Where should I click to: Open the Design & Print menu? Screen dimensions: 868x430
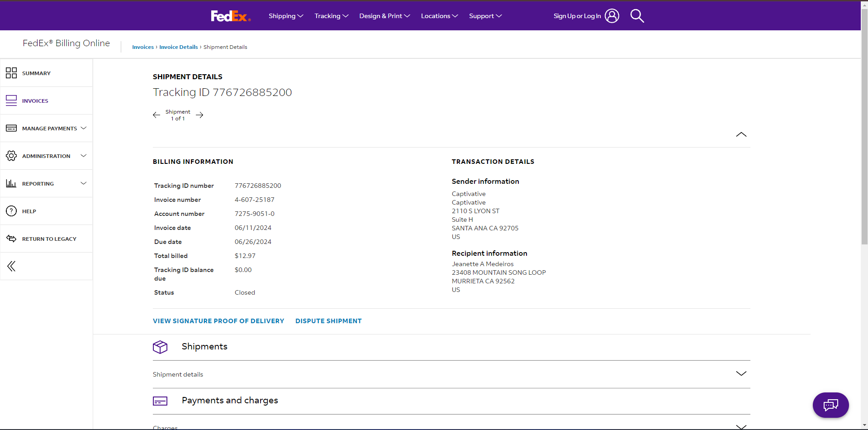click(384, 16)
